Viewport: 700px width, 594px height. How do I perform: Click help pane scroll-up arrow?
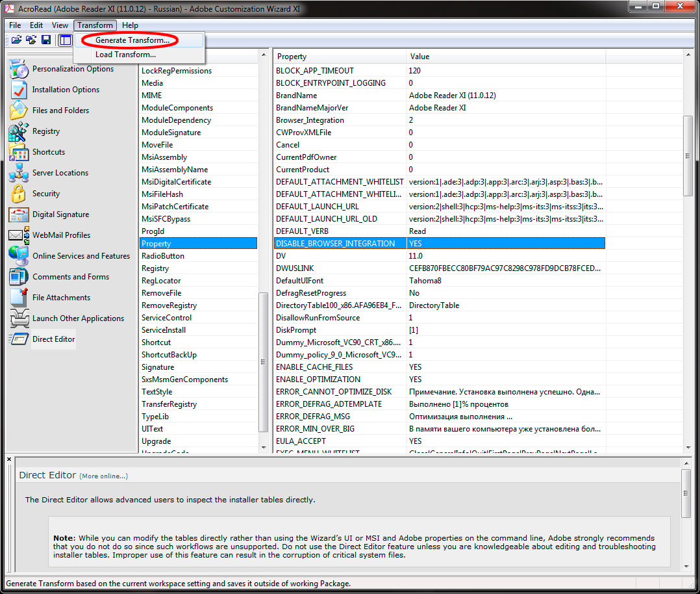pyautogui.click(x=686, y=463)
